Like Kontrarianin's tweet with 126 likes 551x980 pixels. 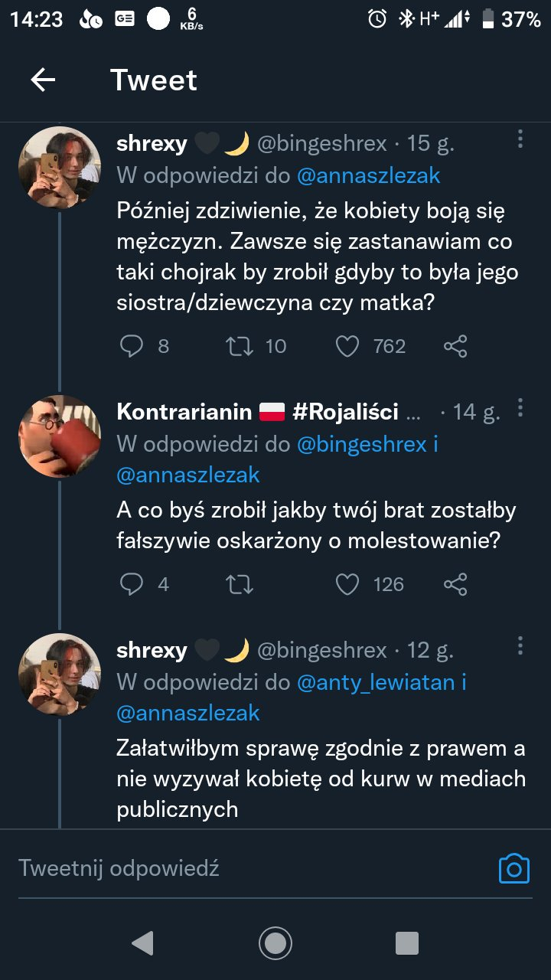(x=347, y=584)
